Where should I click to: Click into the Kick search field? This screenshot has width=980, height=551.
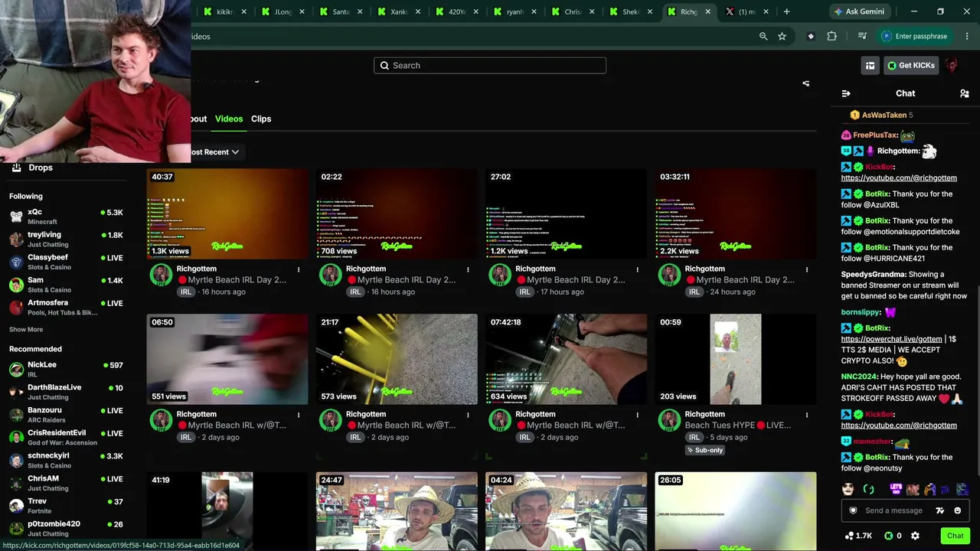490,66
